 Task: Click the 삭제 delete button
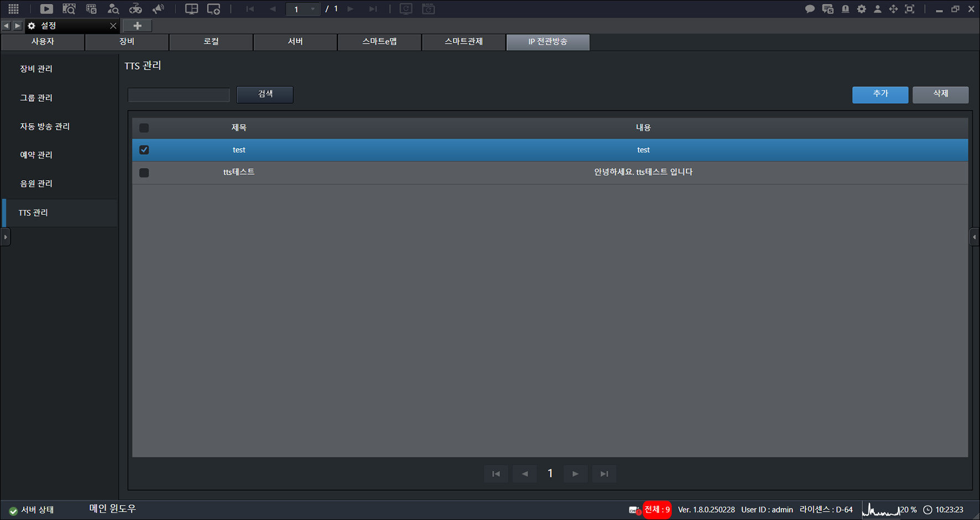941,94
